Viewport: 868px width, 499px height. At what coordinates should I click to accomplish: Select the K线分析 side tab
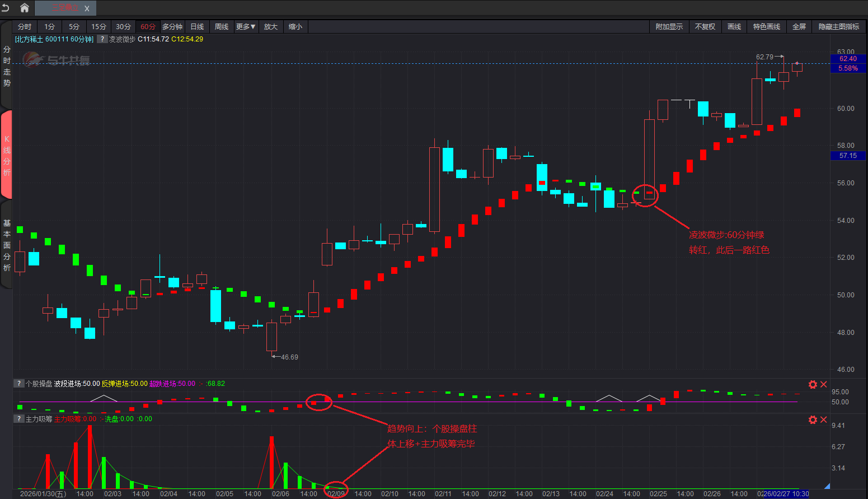[7, 155]
